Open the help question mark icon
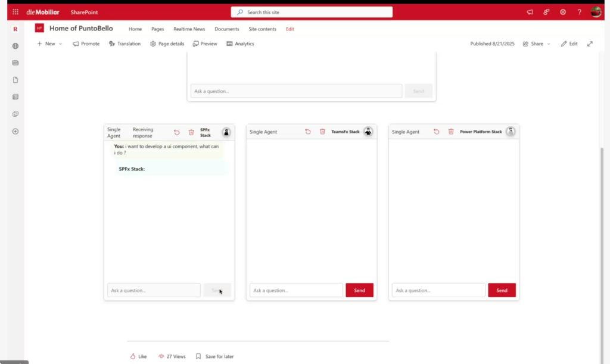This screenshot has width=610, height=364. click(x=579, y=12)
